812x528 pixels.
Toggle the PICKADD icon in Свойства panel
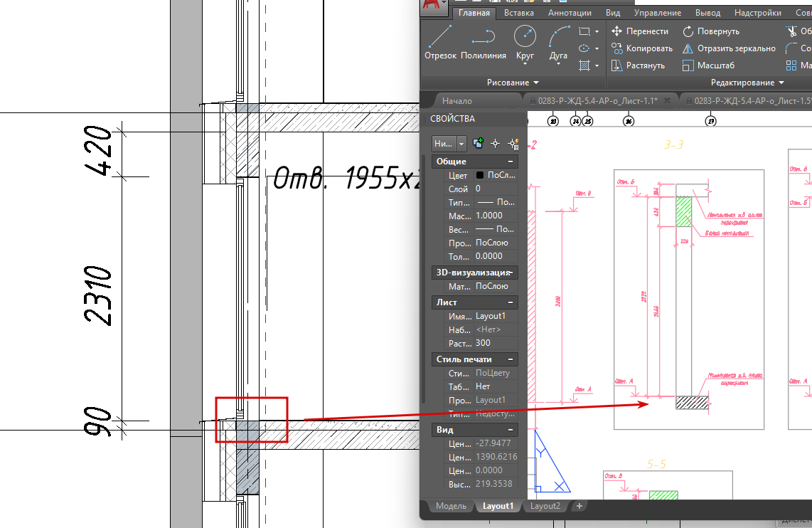[x=478, y=143]
